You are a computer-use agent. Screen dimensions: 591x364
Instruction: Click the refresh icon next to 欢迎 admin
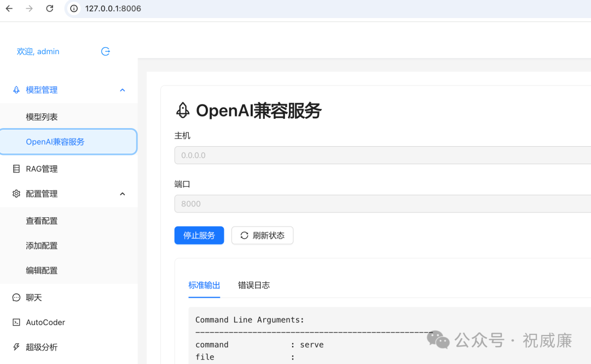tap(105, 51)
